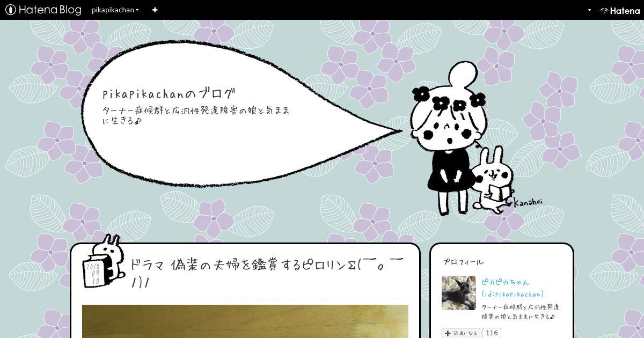Open the blog title pikapikachanのブログ
Screen dimensions: 644x338
[x=169, y=94]
